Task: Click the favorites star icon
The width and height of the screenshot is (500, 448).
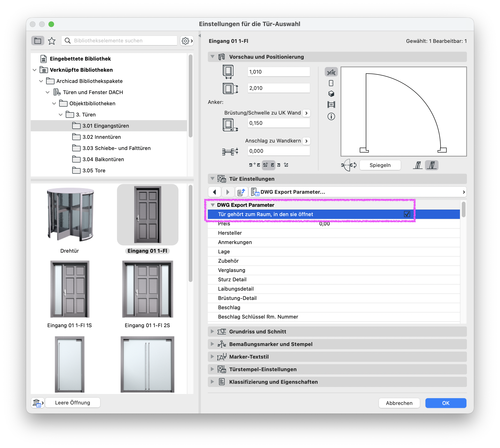Action: click(52, 41)
